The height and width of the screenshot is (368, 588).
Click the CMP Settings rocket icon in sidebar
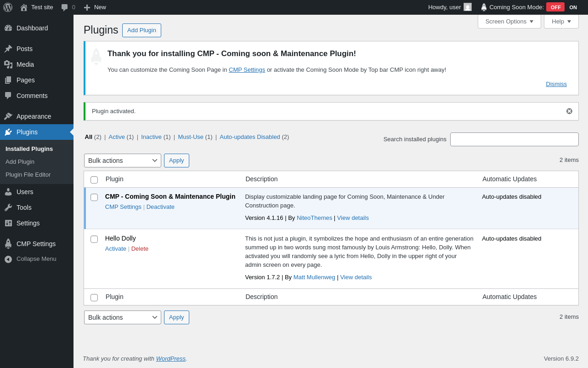[x=8, y=244]
